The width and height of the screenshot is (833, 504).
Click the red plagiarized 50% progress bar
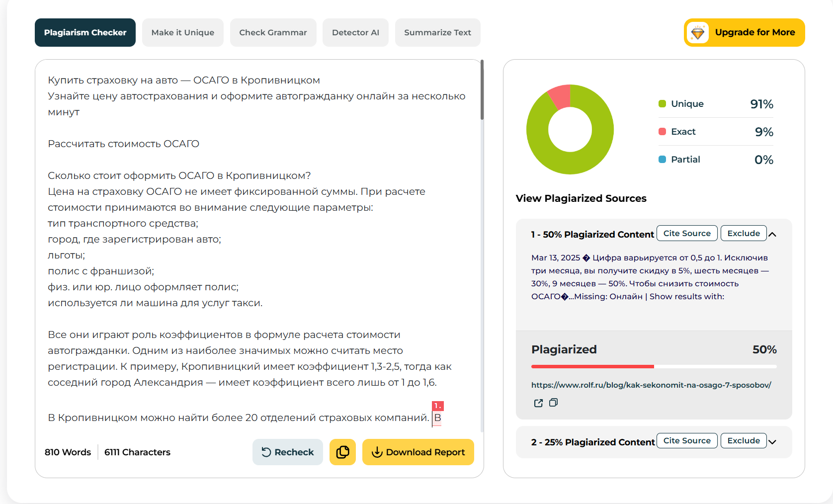click(592, 366)
